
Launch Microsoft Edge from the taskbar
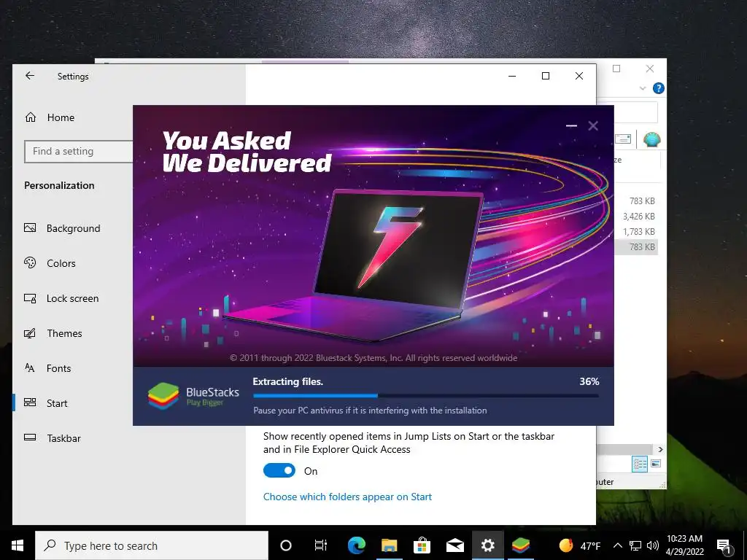coord(356,545)
